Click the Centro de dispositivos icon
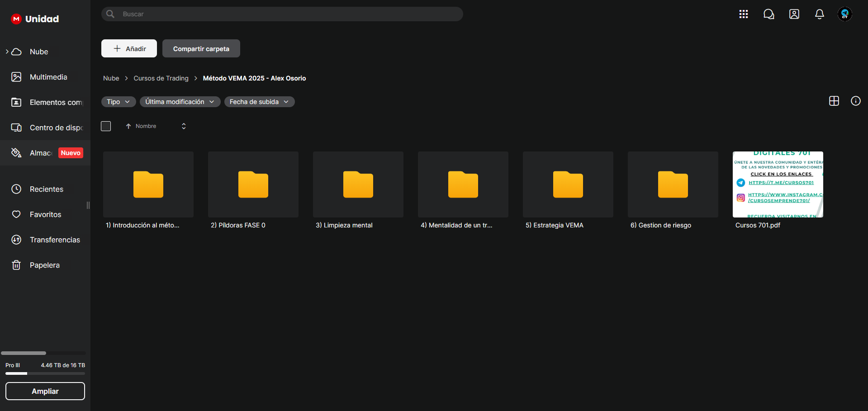The height and width of the screenshot is (411, 868). (x=16, y=128)
